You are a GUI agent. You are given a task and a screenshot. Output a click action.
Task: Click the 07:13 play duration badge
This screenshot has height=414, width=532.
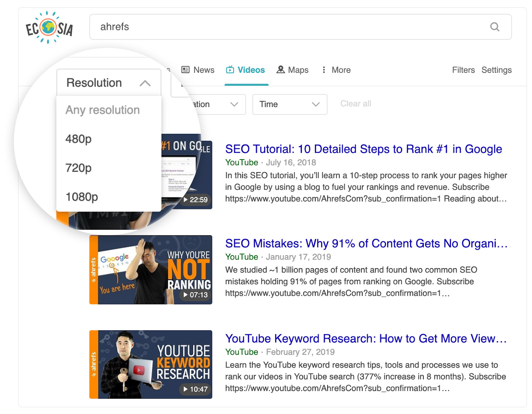196,295
